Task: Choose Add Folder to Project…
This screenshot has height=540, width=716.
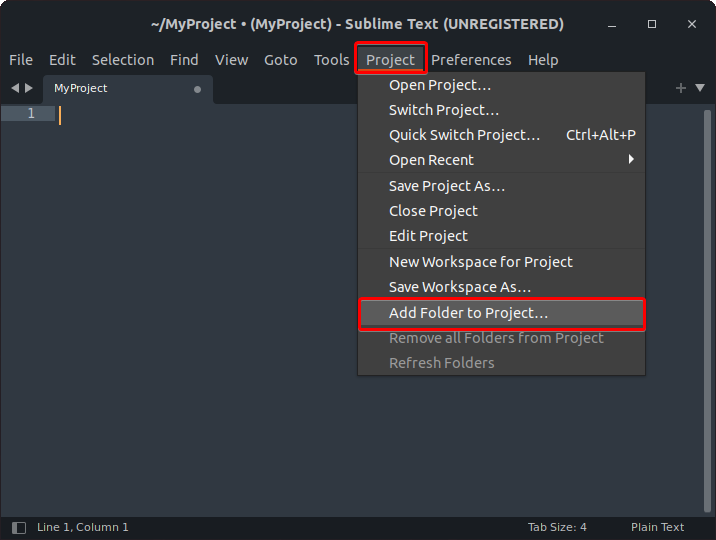Action: point(501,313)
